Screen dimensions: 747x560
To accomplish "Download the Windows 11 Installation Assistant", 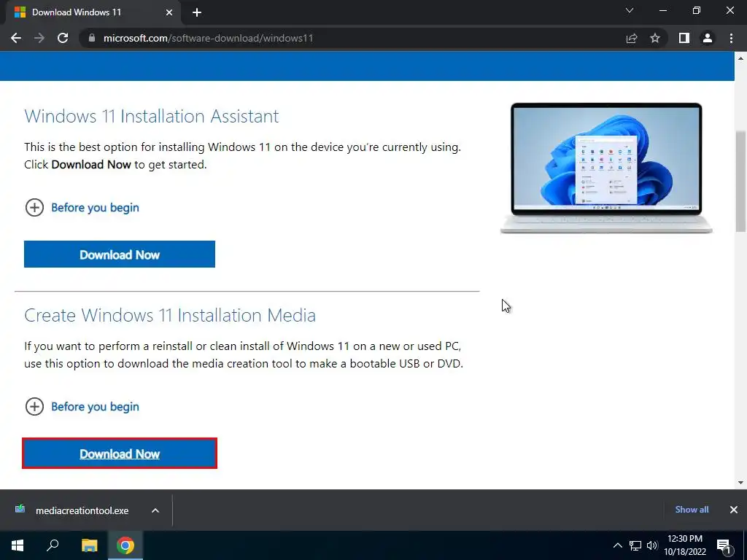I will tap(120, 254).
